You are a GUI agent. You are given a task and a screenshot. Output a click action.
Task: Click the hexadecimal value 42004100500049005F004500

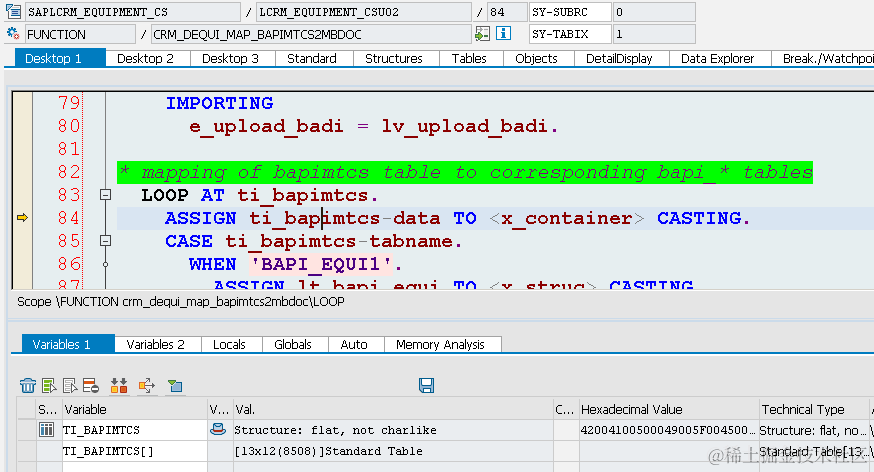click(x=669, y=430)
